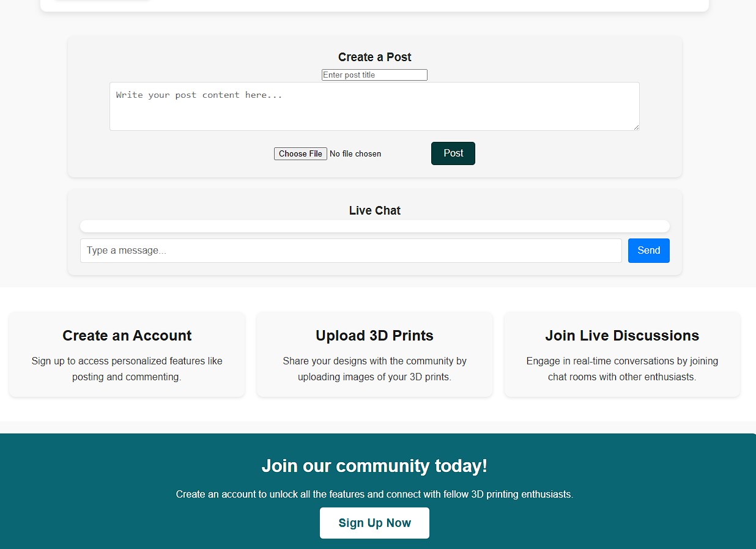
Task: Open the 'Join Live Discussions' card heading
Action: 622,336
